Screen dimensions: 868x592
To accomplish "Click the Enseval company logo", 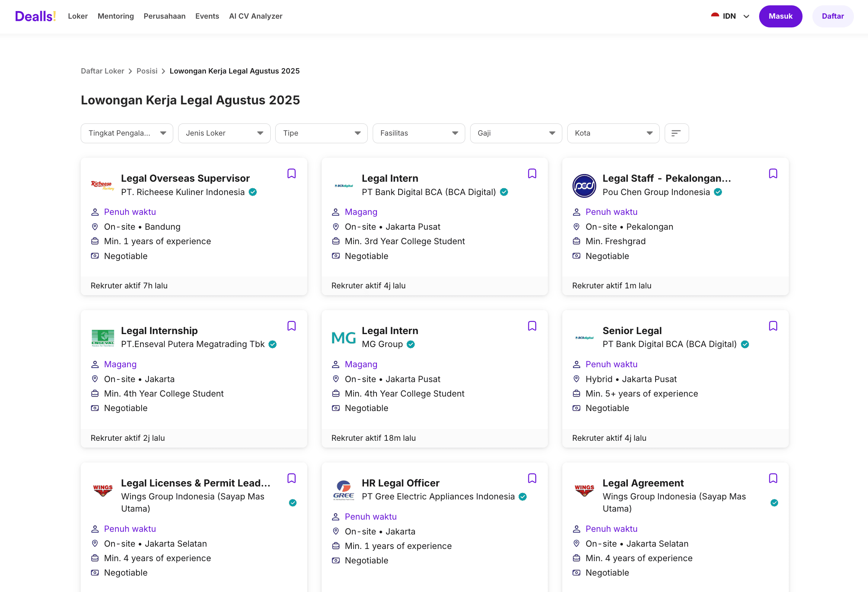I will coord(103,338).
